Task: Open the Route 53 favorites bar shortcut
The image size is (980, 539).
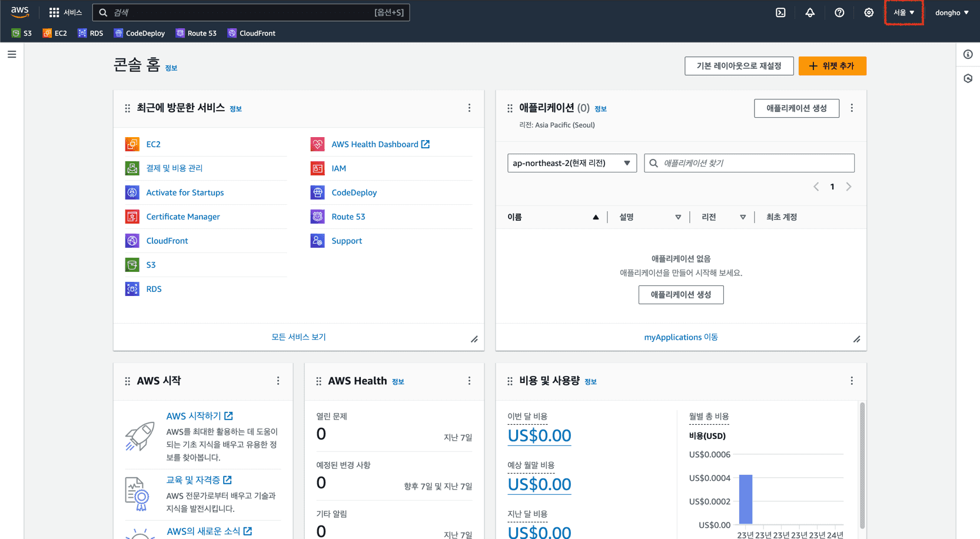Action: coord(196,33)
